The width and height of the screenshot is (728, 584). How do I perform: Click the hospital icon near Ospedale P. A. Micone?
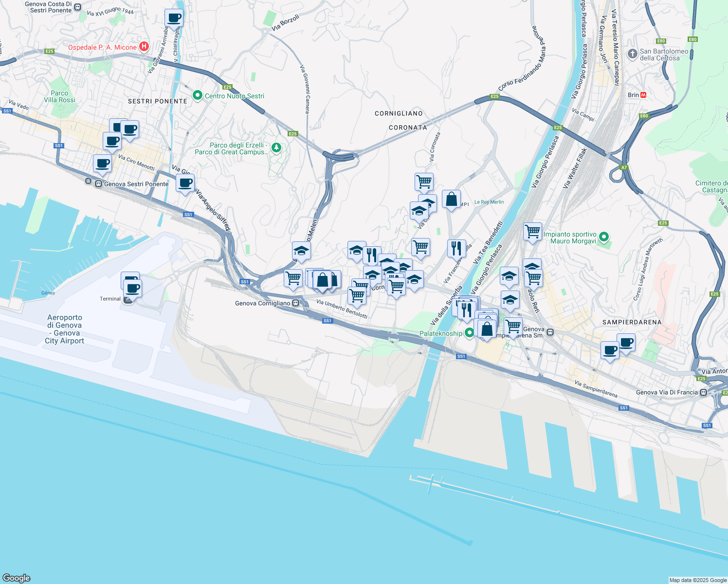143,46
